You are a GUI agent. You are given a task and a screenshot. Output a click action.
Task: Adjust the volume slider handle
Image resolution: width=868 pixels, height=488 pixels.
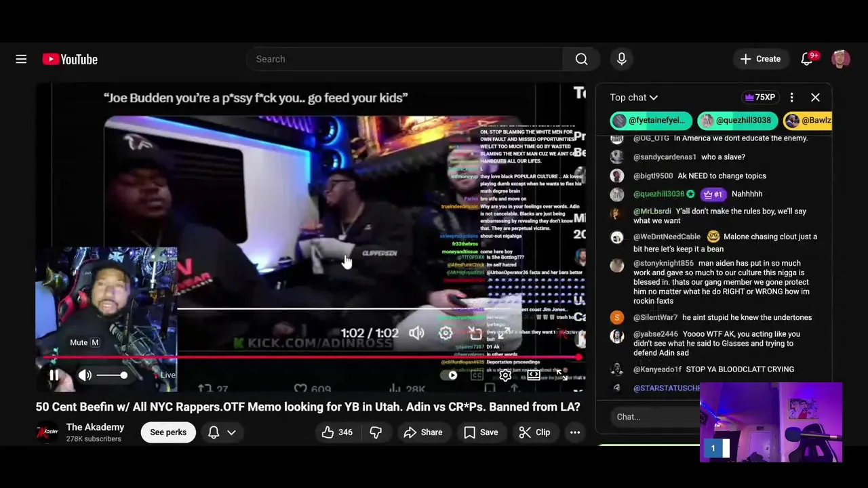click(x=123, y=375)
